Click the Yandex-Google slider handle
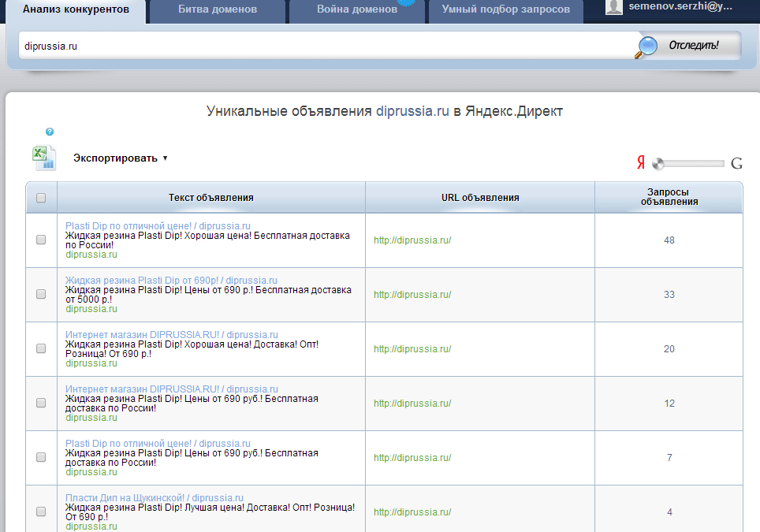 [658, 164]
